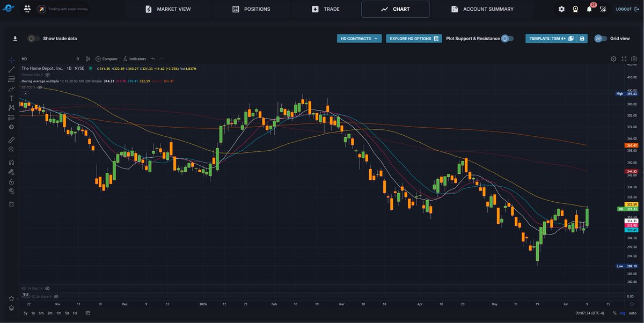Toggle Volume SMA 9 visibility eye
This screenshot has height=323, width=644.
pos(47,75)
